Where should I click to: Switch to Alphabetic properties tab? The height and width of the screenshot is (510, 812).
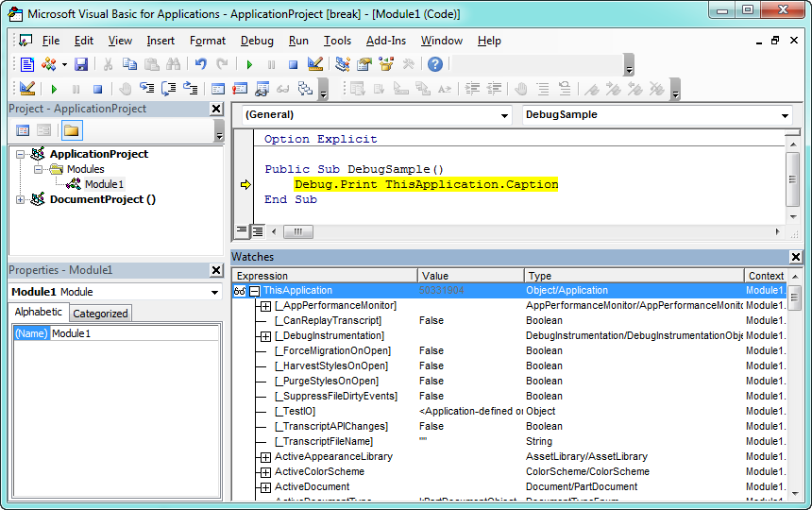(39, 312)
